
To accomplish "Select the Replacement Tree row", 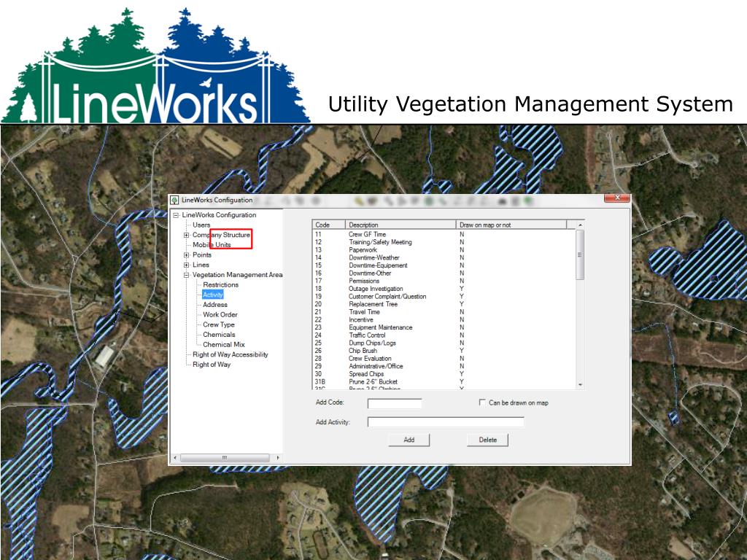I will [x=444, y=304].
